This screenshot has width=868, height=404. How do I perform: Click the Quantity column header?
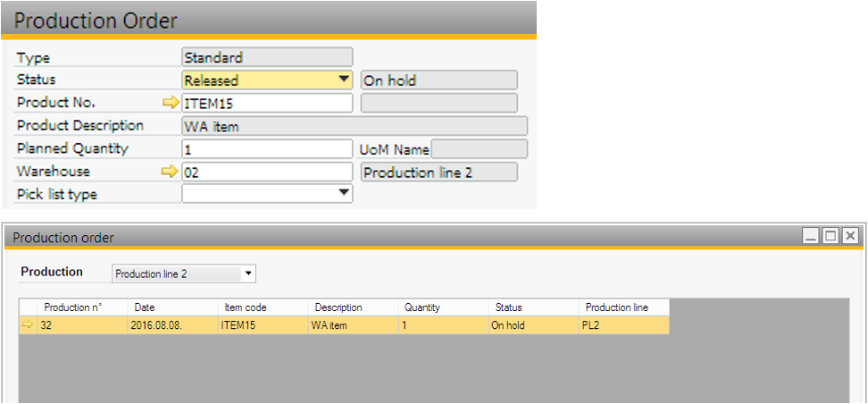[443, 307]
